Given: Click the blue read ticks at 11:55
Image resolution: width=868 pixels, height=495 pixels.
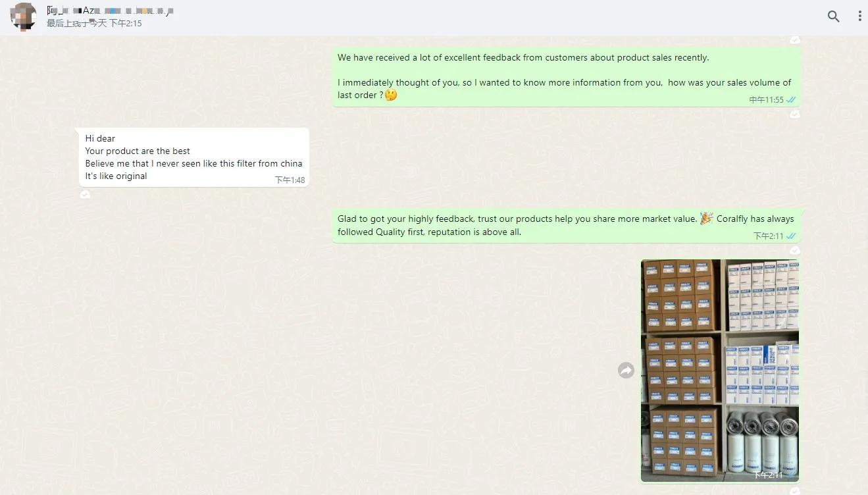Looking at the screenshot, I should (x=791, y=100).
